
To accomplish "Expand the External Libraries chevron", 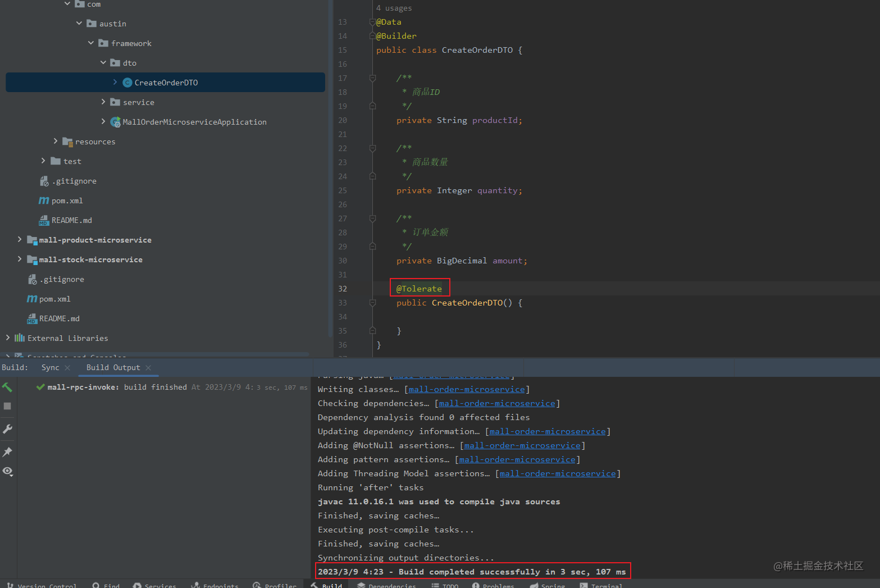I will [x=8, y=338].
